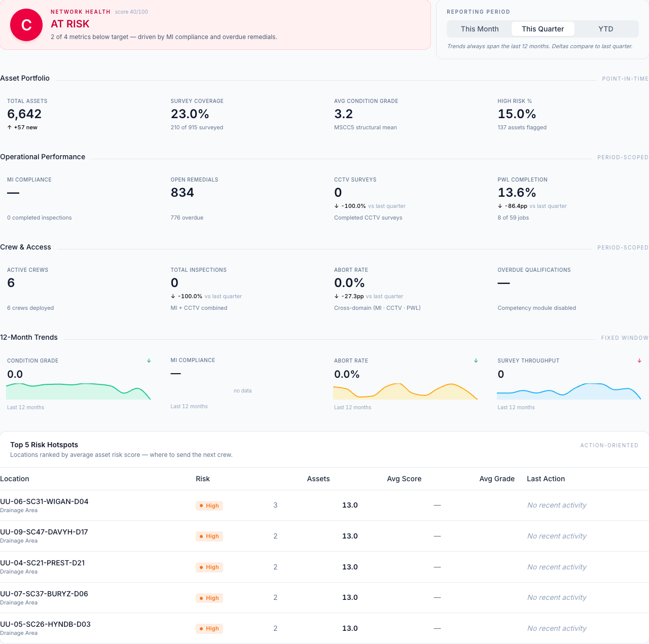649x644 pixels.
Task: Sort by the Avg Score column header
Action: tap(404, 479)
